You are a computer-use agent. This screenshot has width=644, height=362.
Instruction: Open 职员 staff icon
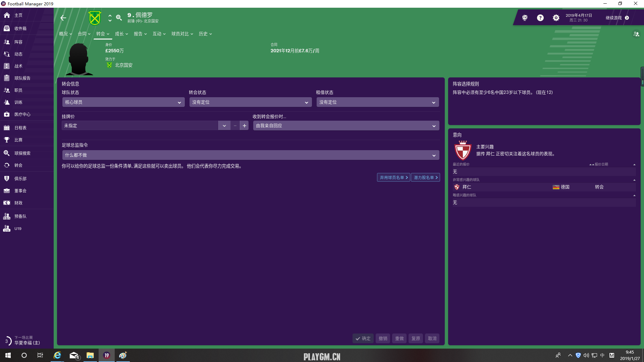click(x=7, y=90)
